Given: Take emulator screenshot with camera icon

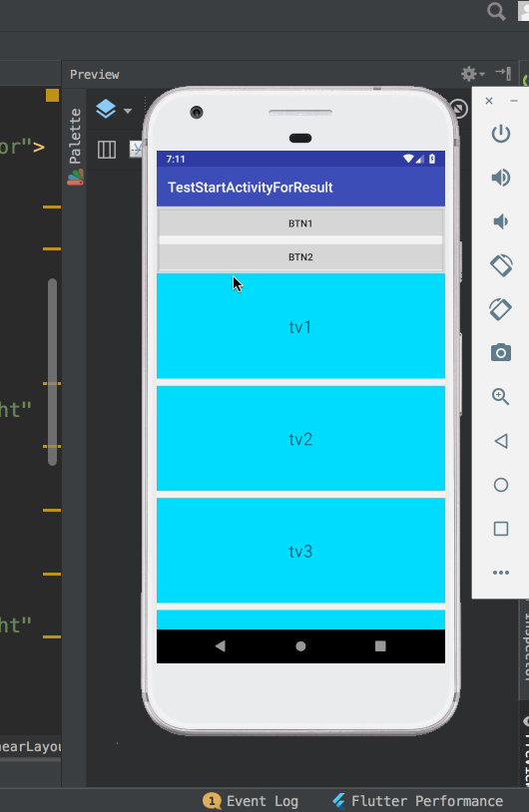Looking at the screenshot, I should coord(500,353).
